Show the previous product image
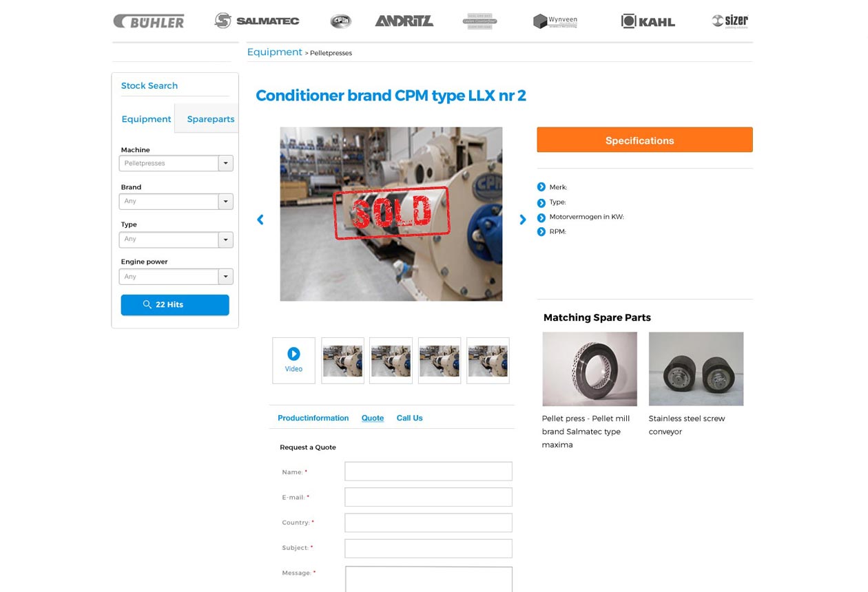868x592 pixels. click(260, 220)
